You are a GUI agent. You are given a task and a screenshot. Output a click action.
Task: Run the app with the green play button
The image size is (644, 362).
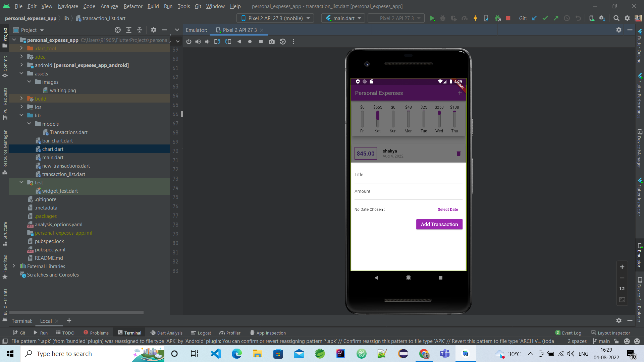pyautogui.click(x=432, y=18)
